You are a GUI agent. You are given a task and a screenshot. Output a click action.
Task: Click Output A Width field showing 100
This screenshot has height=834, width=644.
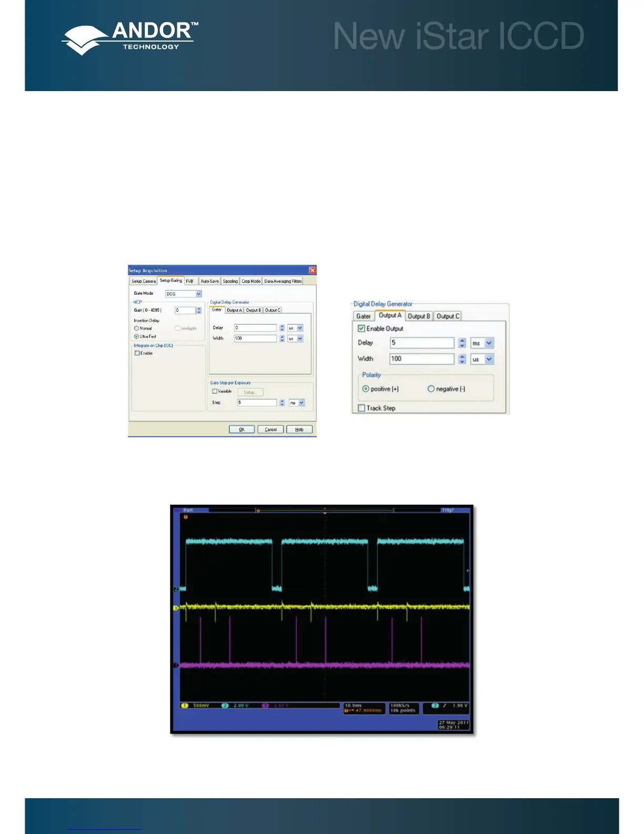422,359
